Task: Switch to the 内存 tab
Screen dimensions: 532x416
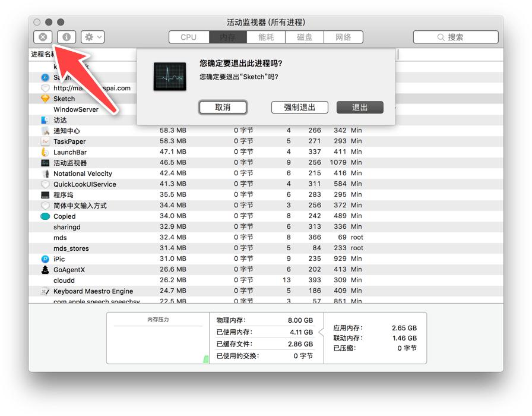Action: [x=227, y=37]
